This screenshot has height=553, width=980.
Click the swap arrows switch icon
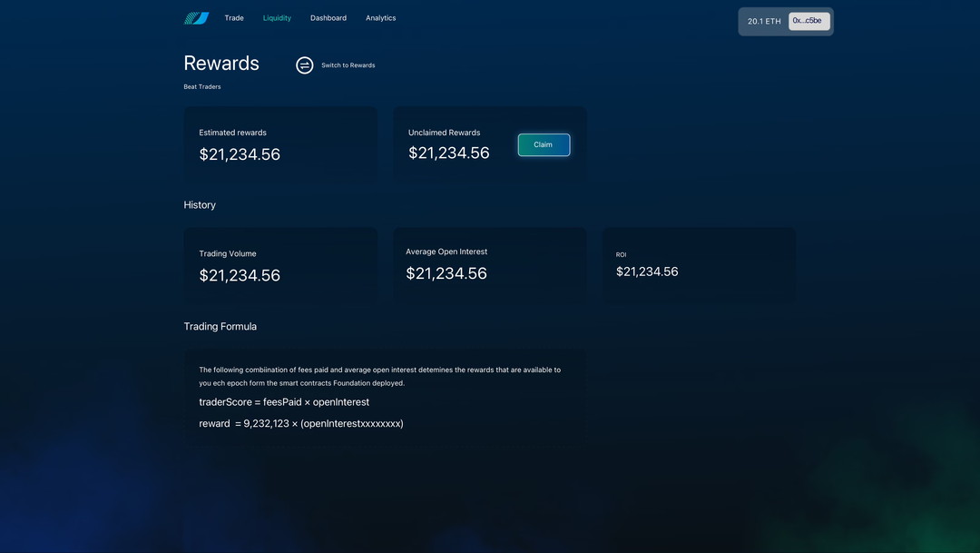[304, 65]
